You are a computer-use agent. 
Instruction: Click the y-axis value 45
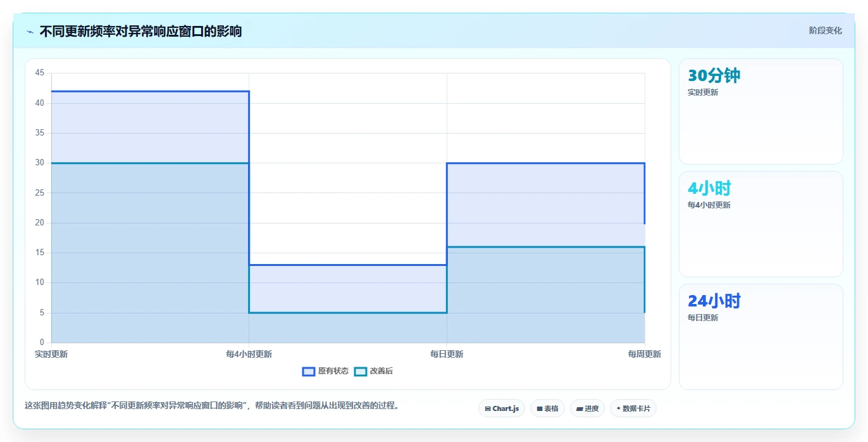40,73
